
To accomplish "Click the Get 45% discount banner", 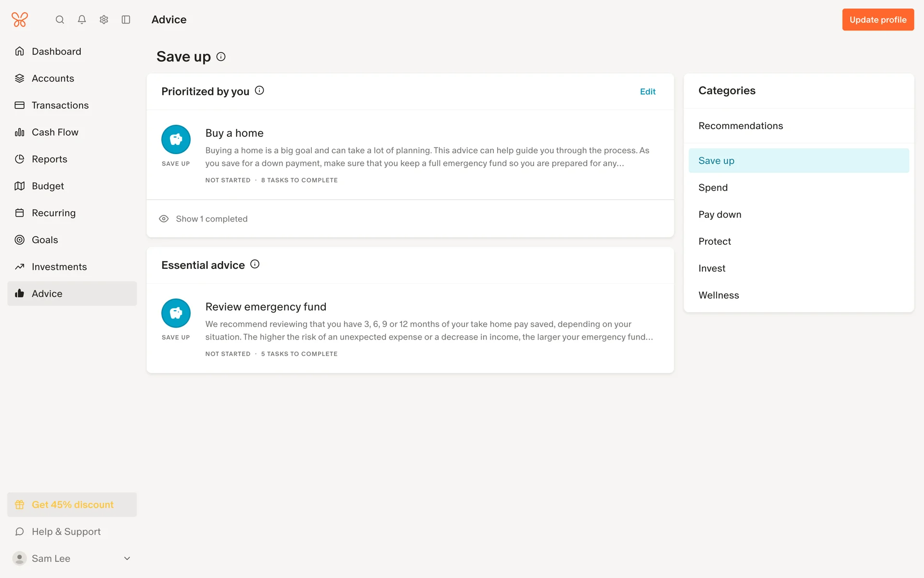I will pyautogui.click(x=72, y=505).
